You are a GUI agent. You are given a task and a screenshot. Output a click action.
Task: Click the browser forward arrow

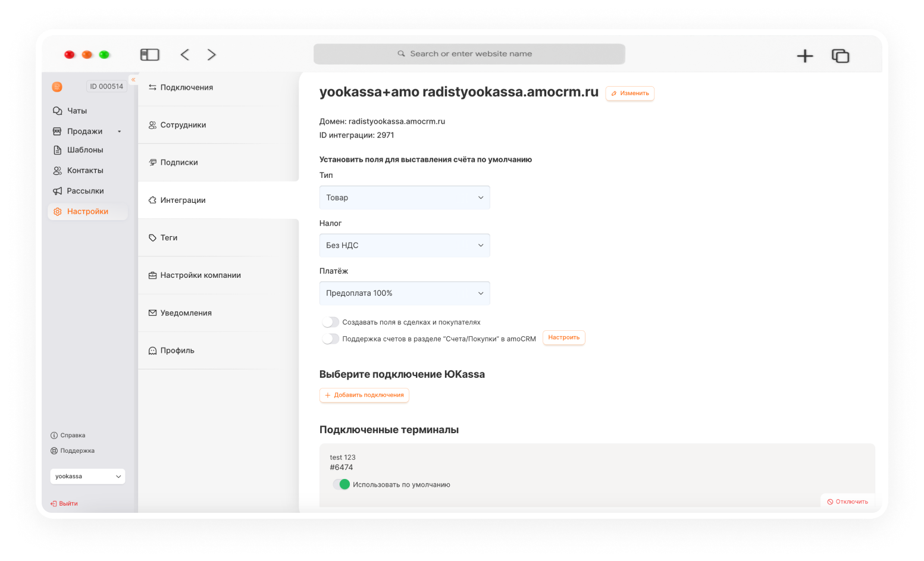[211, 55]
